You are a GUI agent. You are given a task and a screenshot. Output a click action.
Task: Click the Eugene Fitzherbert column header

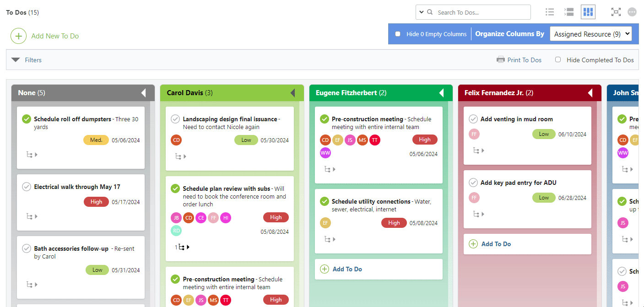coord(346,93)
